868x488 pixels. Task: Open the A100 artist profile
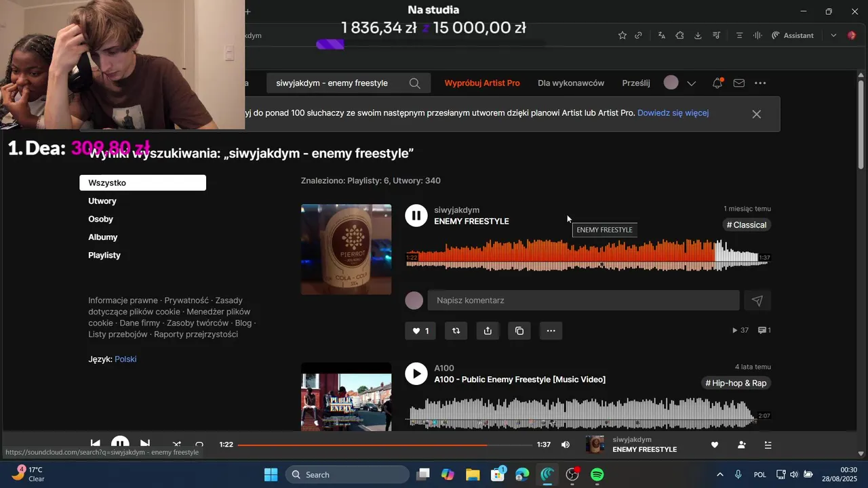click(444, 368)
